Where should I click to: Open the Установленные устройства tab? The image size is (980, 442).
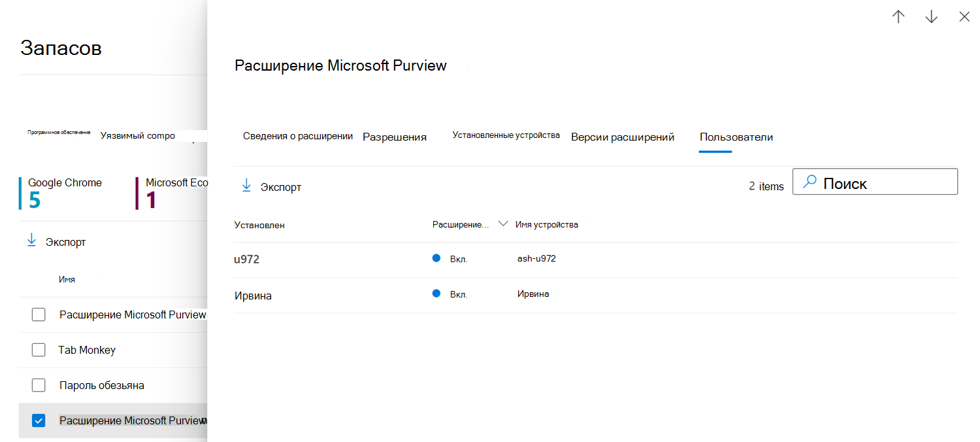coord(506,135)
